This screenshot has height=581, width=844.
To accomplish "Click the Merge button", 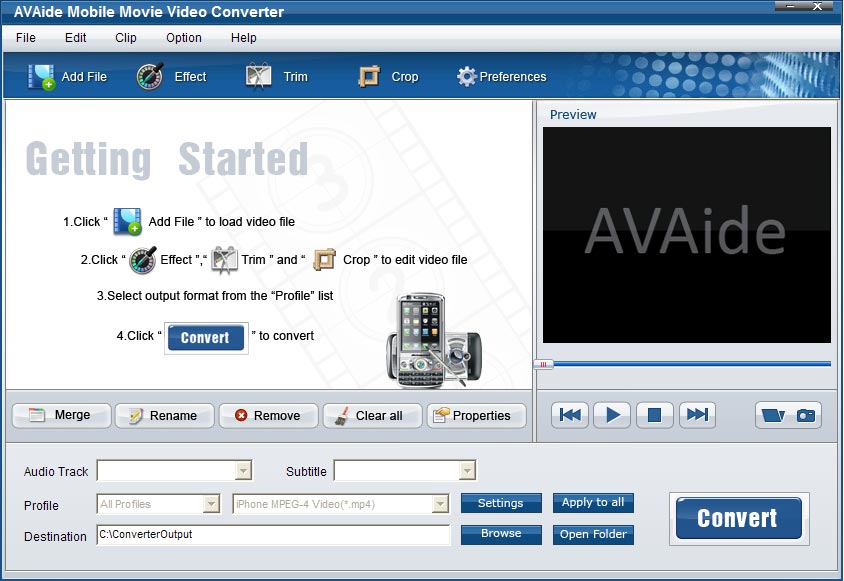I will tap(61, 416).
